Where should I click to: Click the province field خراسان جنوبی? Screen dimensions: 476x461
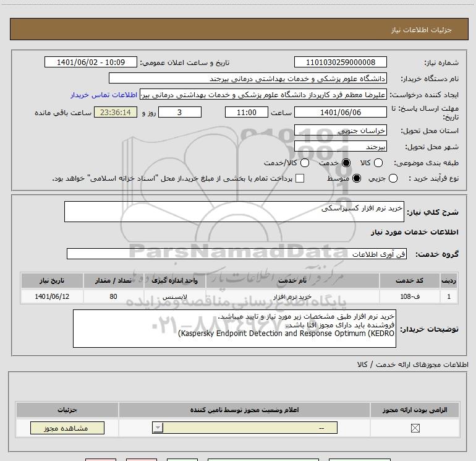tap(340, 131)
